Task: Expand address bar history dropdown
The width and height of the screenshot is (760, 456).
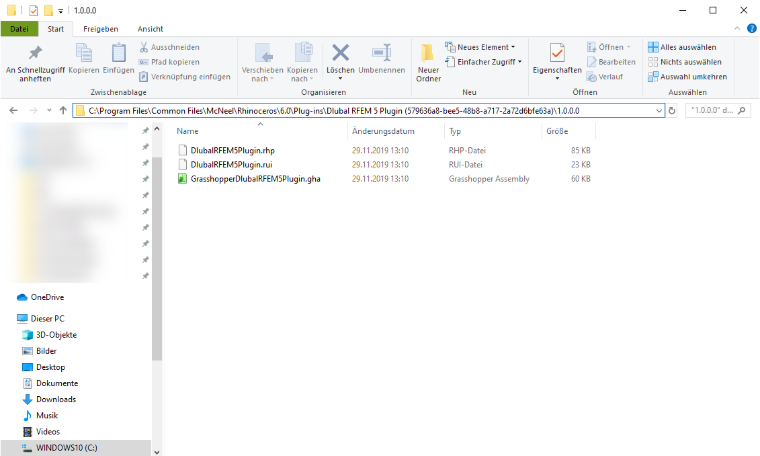Action: 659,110
